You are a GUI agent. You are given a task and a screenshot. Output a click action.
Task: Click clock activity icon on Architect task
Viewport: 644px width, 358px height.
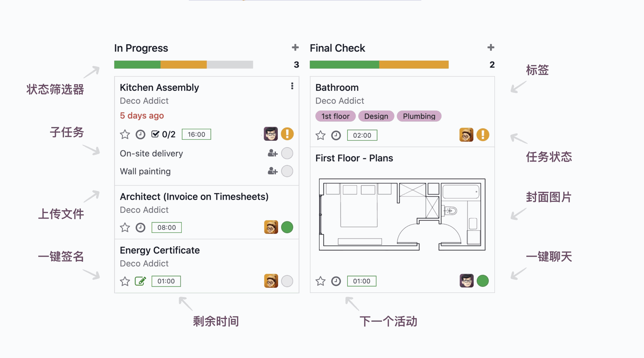coord(140,228)
